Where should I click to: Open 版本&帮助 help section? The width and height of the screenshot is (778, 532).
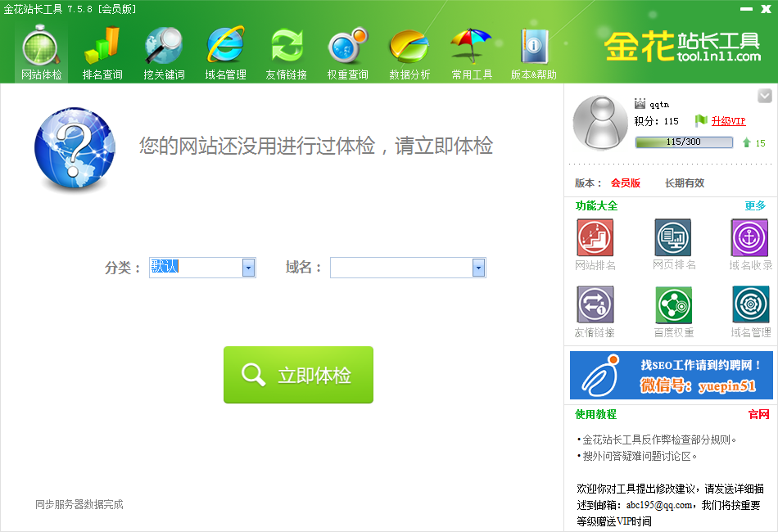534,53
